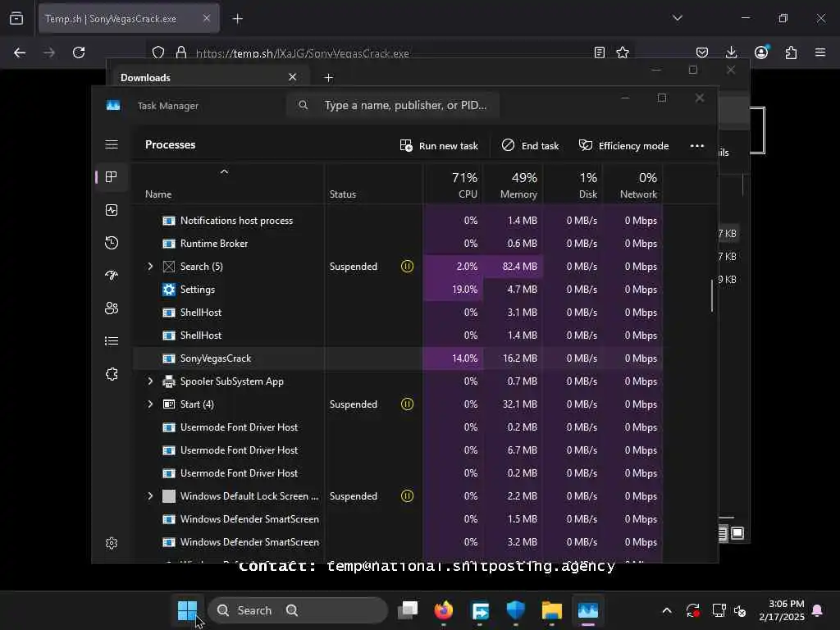
Task: Click the Run new task button
Action: pyautogui.click(x=439, y=146)
